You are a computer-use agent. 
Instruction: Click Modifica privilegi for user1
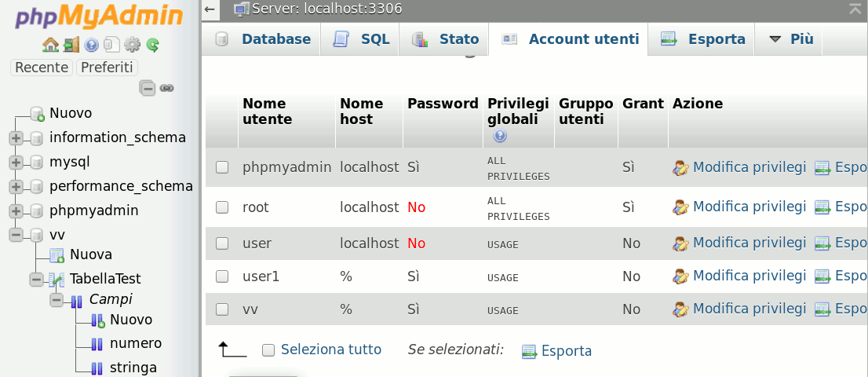(749, 275)
